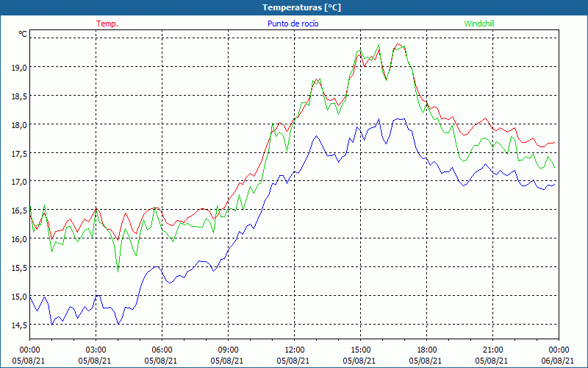The image size is (588, 368).
Task: Click the 18,5 y-axis value
Action: 19,96
